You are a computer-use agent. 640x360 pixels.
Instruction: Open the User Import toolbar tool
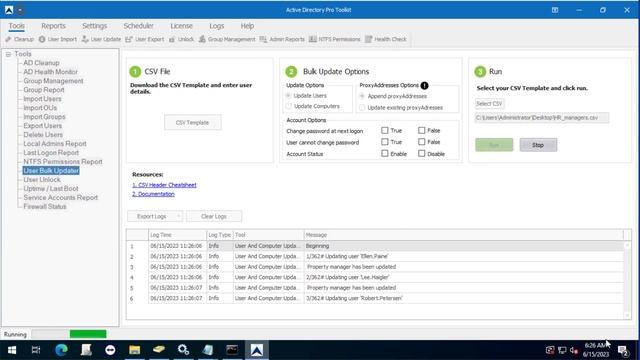(x=58, y=39)
